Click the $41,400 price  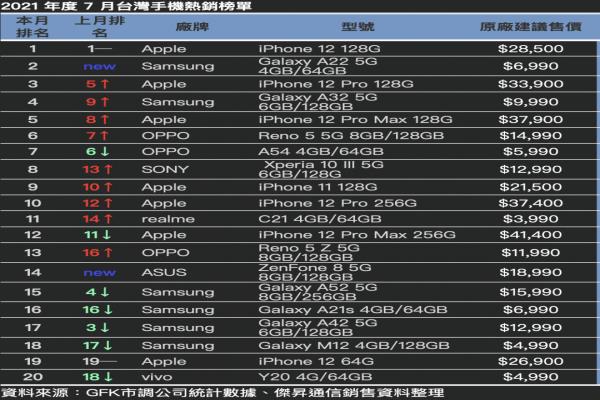[x=530, y=235]
